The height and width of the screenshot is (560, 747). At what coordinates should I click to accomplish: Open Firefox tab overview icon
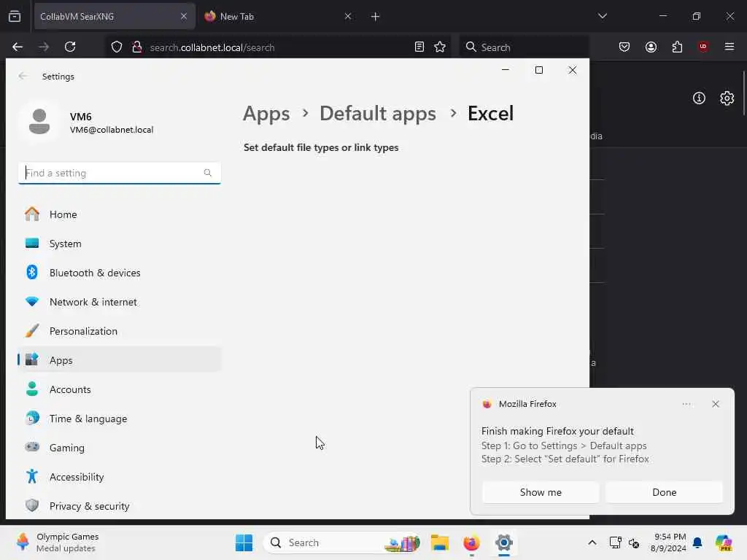pos(15,16)
